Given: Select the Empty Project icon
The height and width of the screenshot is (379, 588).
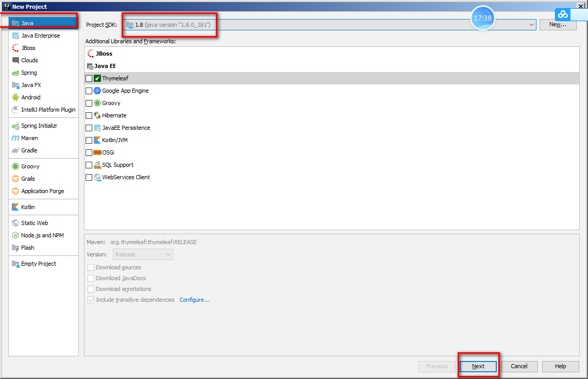Looking at the screenshot, I should click(x=15, y=264).
